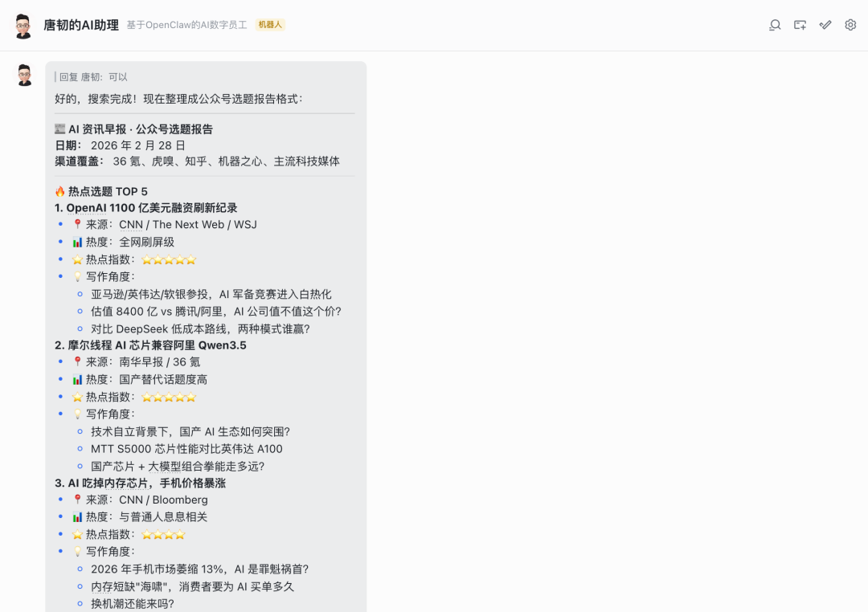Screen dimensions: 868x612
Task: Select the multi-select checkmark icon top right
Action: tap(825, 25)
